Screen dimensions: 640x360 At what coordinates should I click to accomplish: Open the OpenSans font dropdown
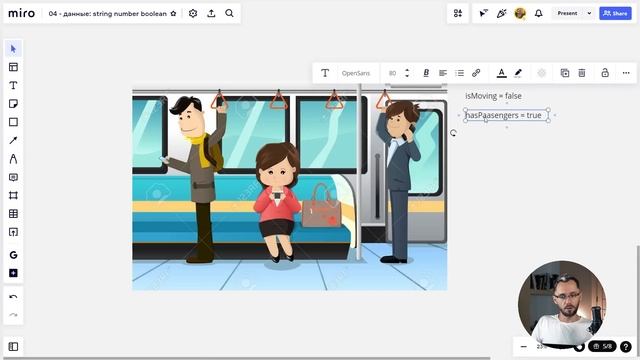click(x=356, y=73)
